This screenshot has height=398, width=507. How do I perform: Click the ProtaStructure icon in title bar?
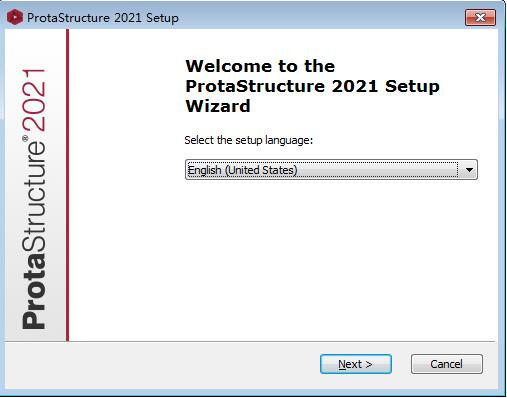(x=15, y=17)
